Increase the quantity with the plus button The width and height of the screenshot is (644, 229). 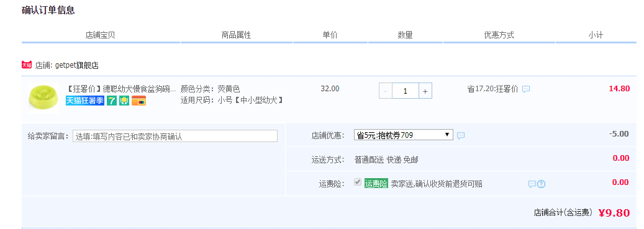pos(425,91)
